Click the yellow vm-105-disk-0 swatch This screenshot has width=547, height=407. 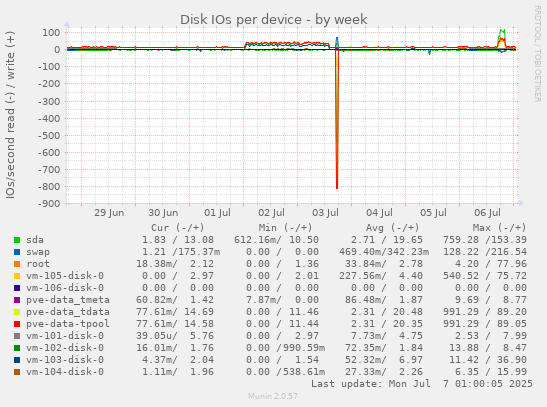tap(17, 276)
